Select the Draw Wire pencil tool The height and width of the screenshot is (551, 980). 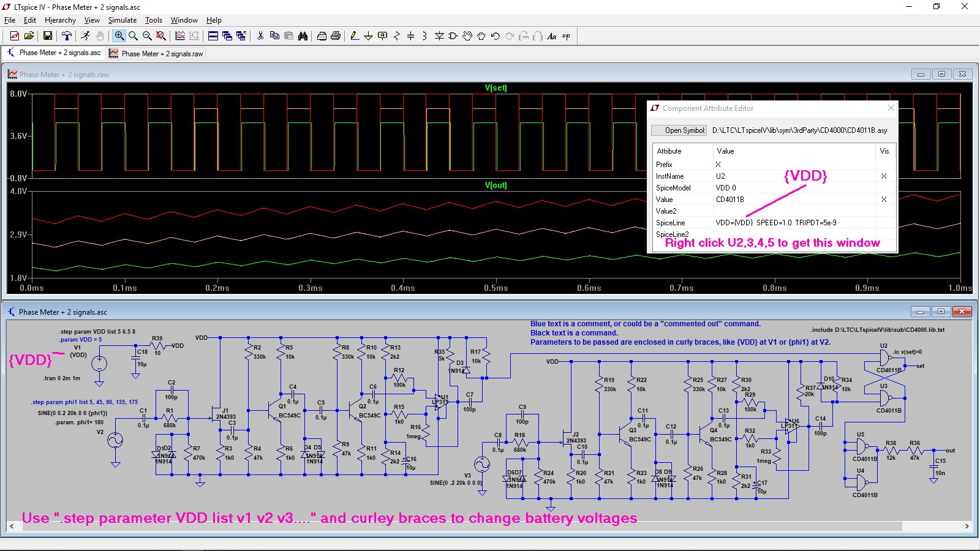[x=354, y=36]
